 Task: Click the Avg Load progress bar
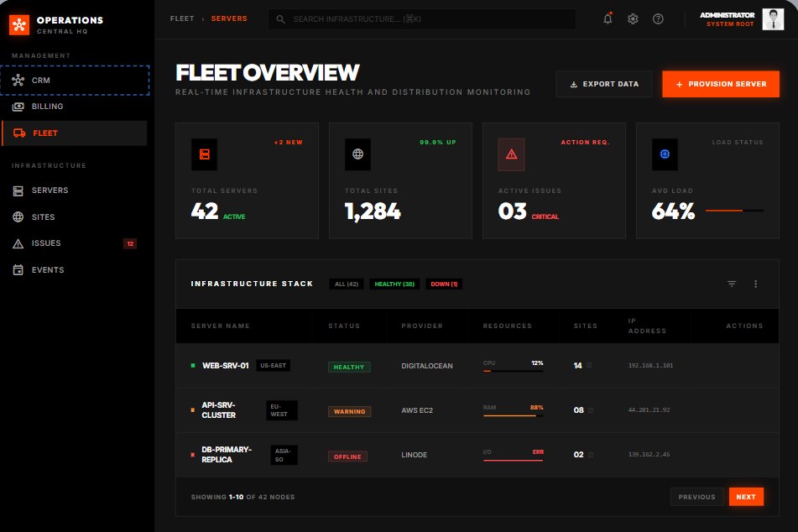[x=734, y=211]
